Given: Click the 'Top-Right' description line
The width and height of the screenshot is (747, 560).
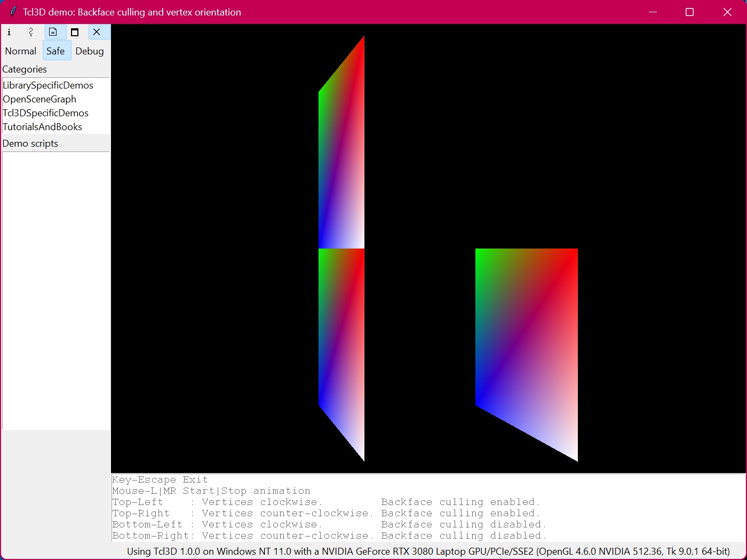Looking at the screenshot, I should [x=326, y=513].
